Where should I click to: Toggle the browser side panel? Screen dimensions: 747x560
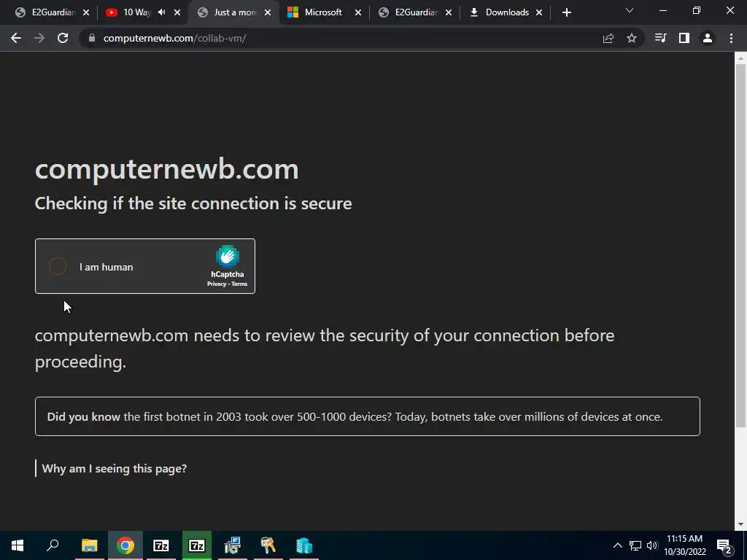click(x=684, y=38)
